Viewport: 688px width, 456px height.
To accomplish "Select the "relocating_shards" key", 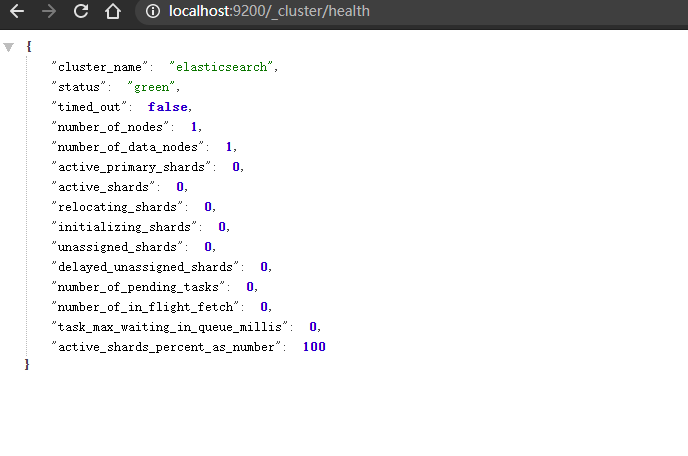I will click(x=117, y=207).
